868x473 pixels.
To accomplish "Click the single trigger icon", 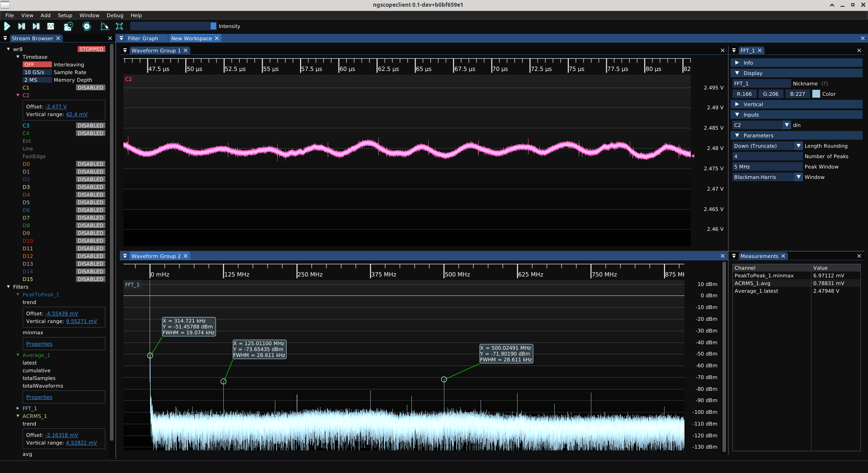I will (21, 26).
